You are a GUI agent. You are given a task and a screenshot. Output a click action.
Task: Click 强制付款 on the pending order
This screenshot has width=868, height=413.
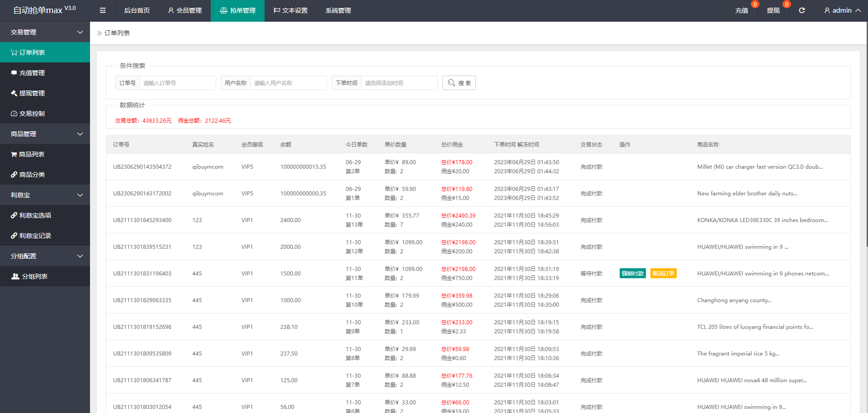(632, 273)
